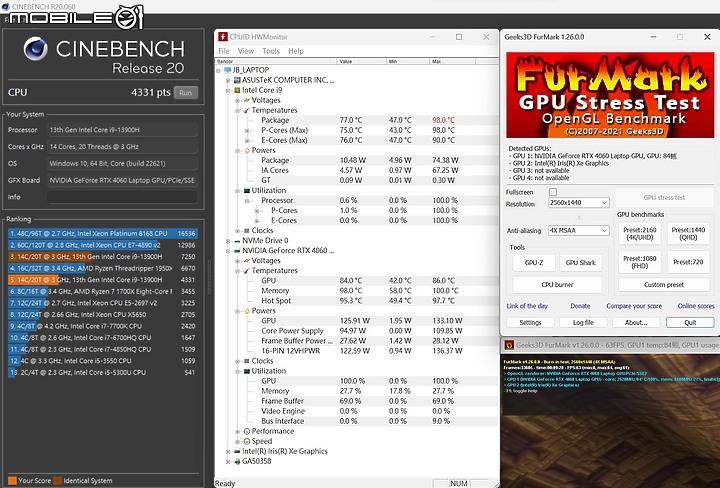Expand the Clocks node under Intel Core i9
Screen dimensions: 720x488
click(x=238, y=231)
